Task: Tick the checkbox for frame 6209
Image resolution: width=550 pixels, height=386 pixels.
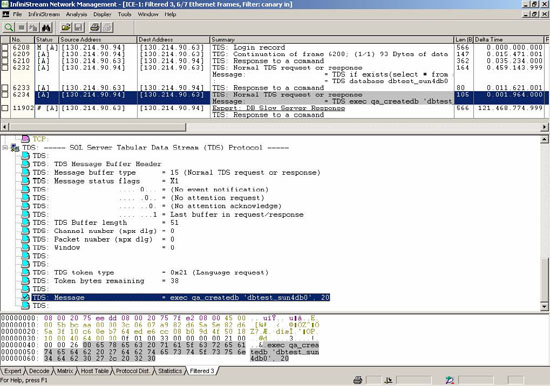Action: (5, 54)
